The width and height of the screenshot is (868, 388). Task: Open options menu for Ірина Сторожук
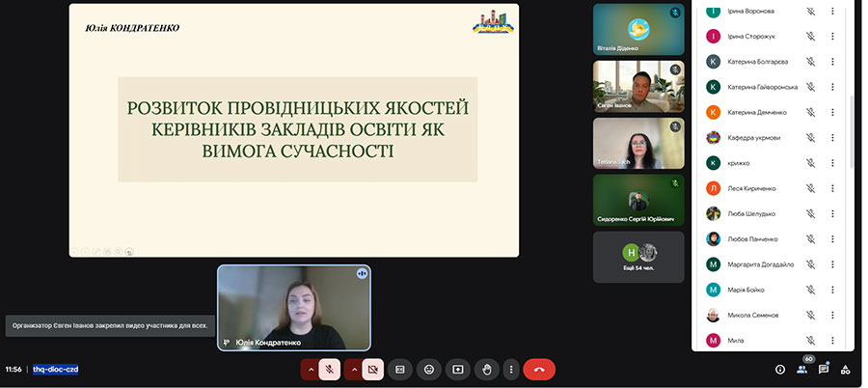(x=832, y=36)
